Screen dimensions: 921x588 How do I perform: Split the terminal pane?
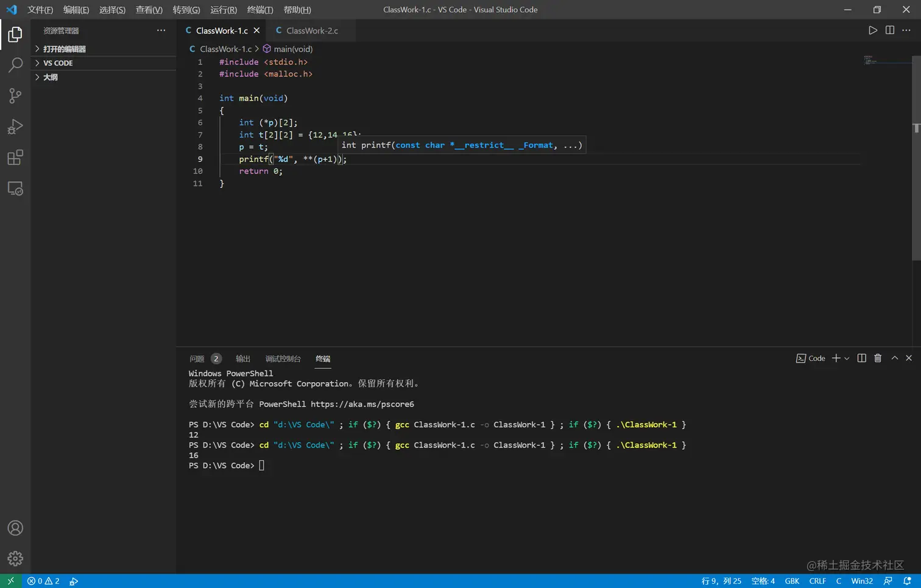tap(861, 359)
